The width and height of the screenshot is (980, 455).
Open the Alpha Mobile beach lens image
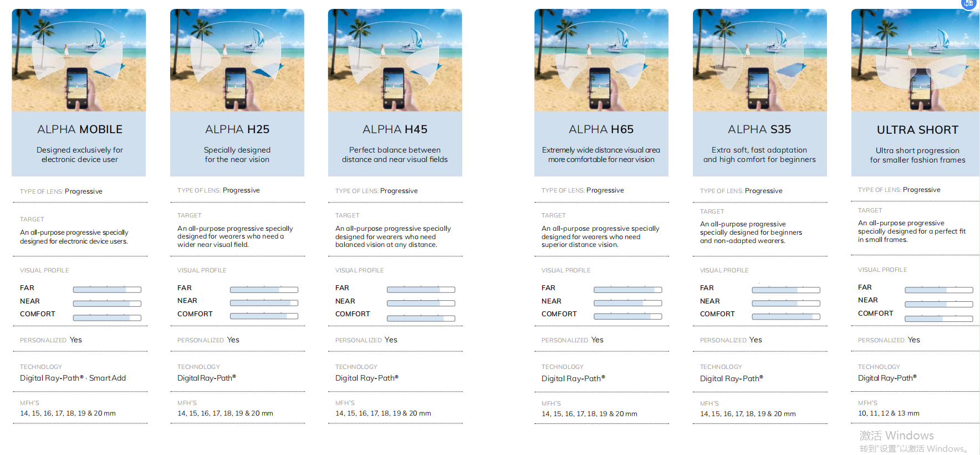coord(79,60)
